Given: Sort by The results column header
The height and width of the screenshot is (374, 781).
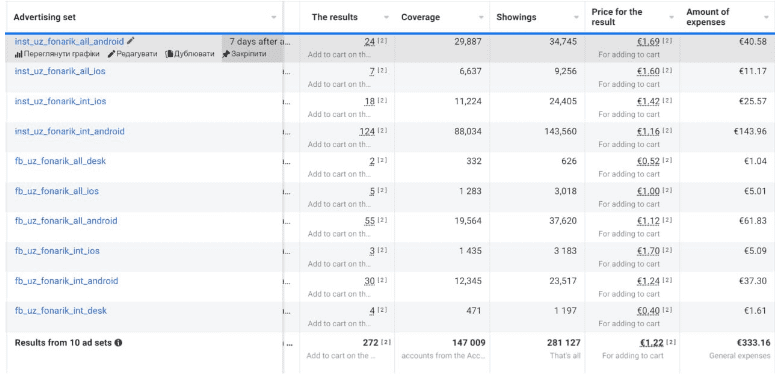Looking at the screenshot, I should [x=334, y=17].
